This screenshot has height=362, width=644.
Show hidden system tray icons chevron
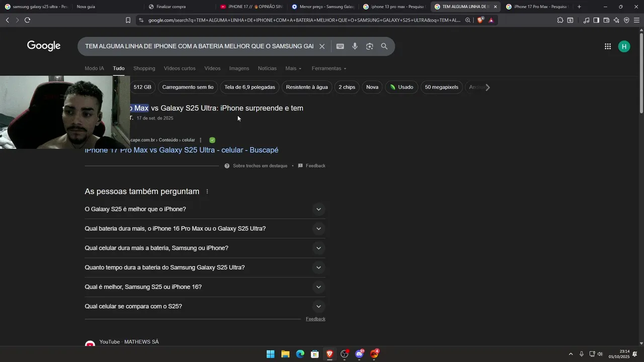571,354
